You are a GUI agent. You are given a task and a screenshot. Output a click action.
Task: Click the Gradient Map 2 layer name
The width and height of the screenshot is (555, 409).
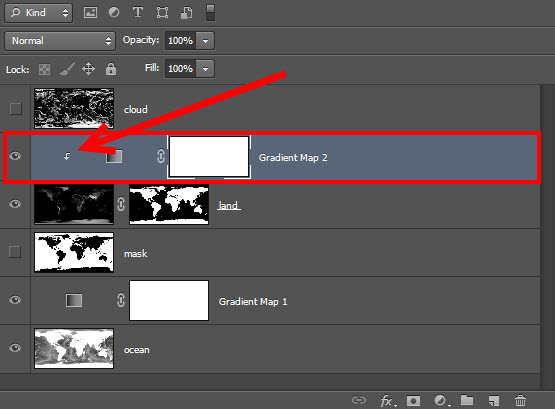(x=293, y=157)
